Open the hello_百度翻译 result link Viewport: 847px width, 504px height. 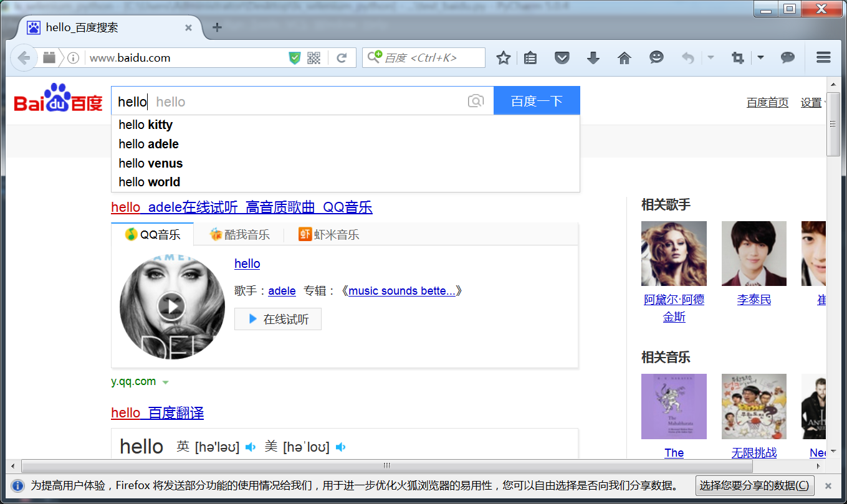point(157,413)
